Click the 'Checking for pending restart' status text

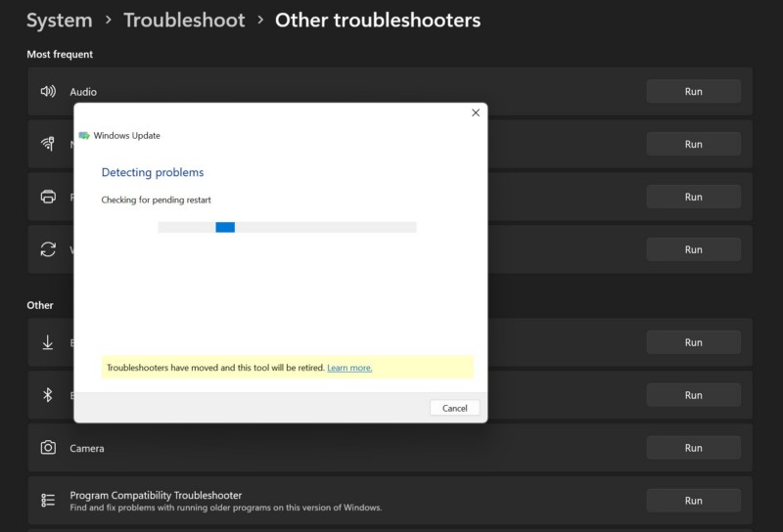[156, 199]
